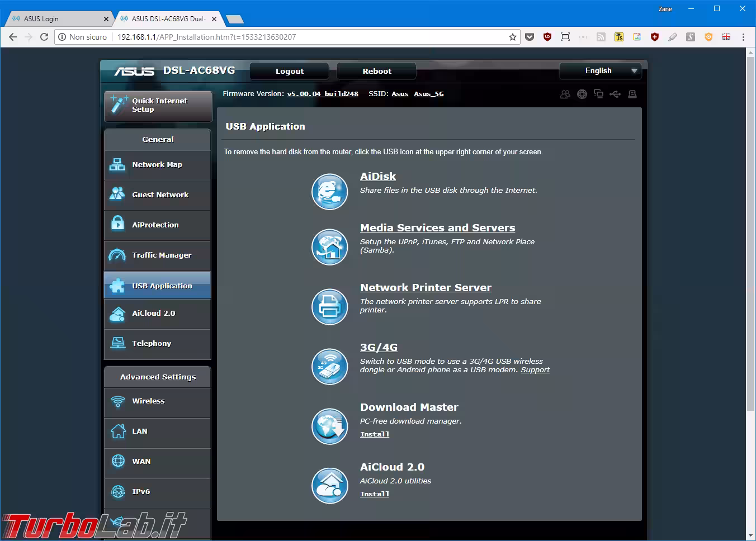Screen dimensions: 756x541
Task: Click the 3G/4G USB dongle icon
Action: tap(329, 366)
